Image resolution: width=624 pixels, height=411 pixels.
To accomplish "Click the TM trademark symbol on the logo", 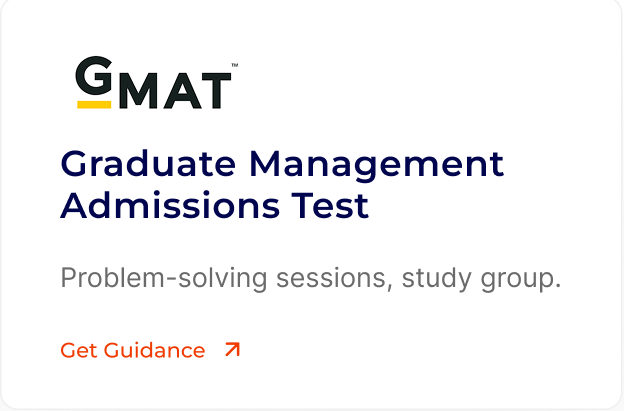I will coord(234,66).
